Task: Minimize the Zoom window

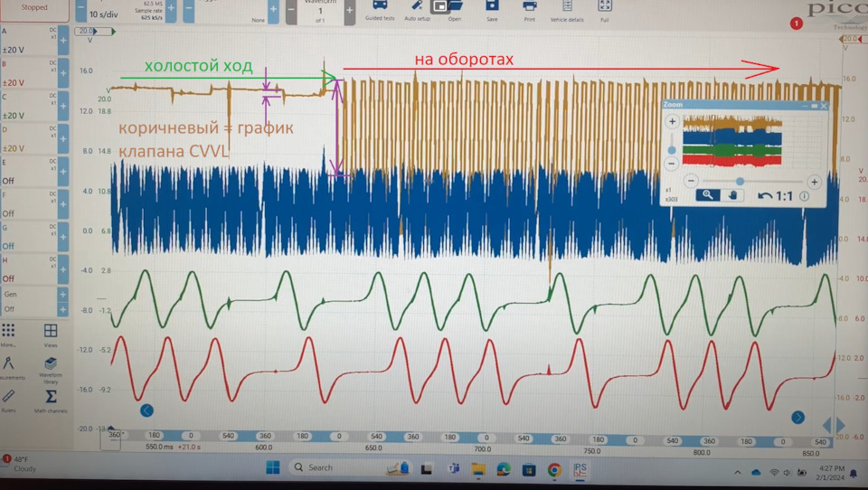Action: click(x=806, y=105)
